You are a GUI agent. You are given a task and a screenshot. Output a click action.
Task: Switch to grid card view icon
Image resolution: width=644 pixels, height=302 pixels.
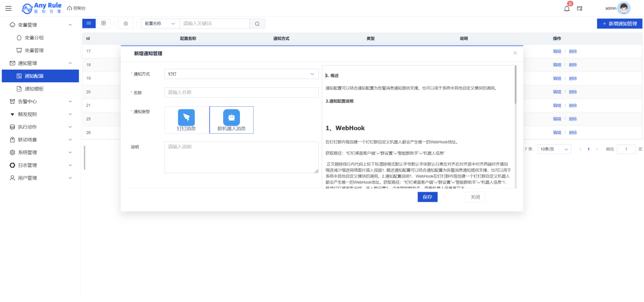103,23
